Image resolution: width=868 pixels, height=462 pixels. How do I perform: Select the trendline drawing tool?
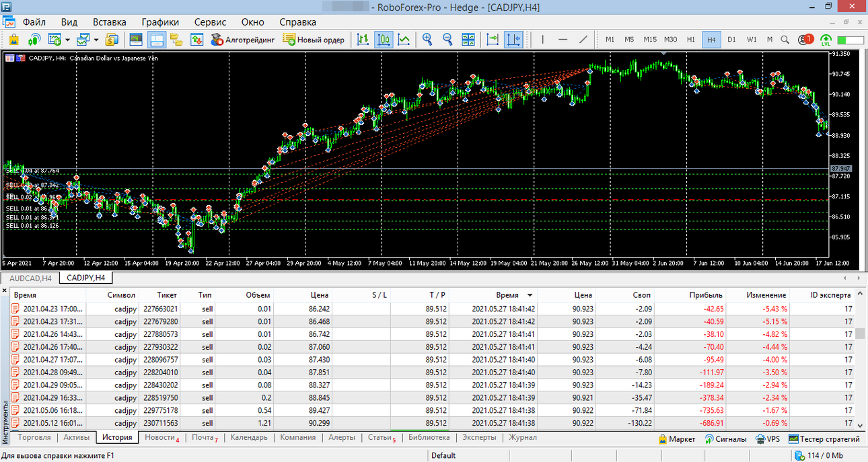coord(583,40)
